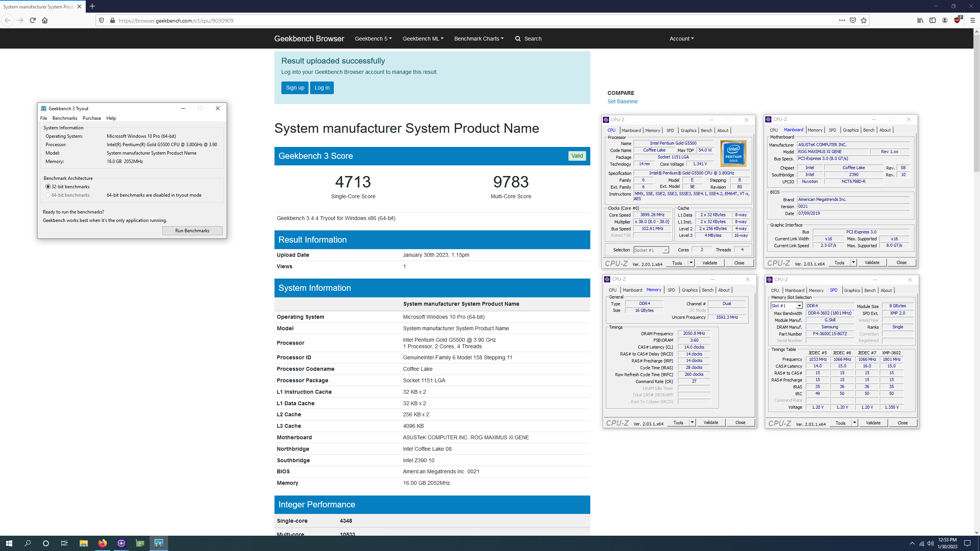Switch to Firefox on taskbar
This screenshot has height=551, width=980.
(102, 543)
